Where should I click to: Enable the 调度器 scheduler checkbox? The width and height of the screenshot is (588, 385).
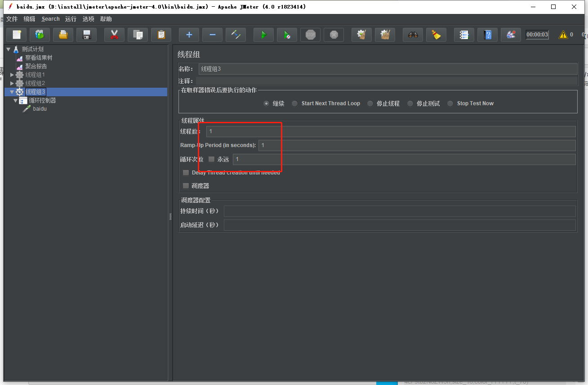[x=186, y=186]
